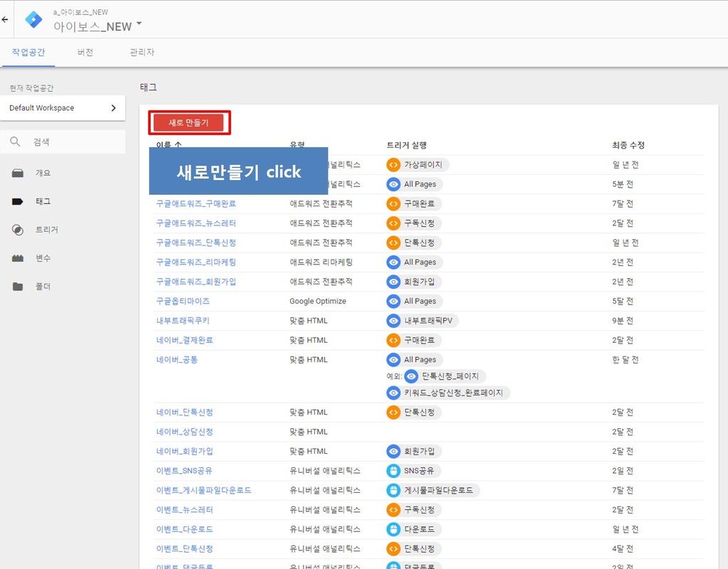Sort by the 최종 수정 column header

tap(628, 145)
